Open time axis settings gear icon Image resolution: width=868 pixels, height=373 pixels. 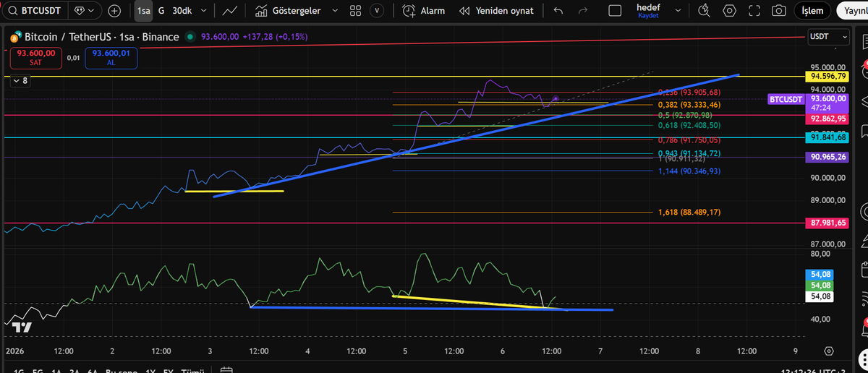click(829, 351)
